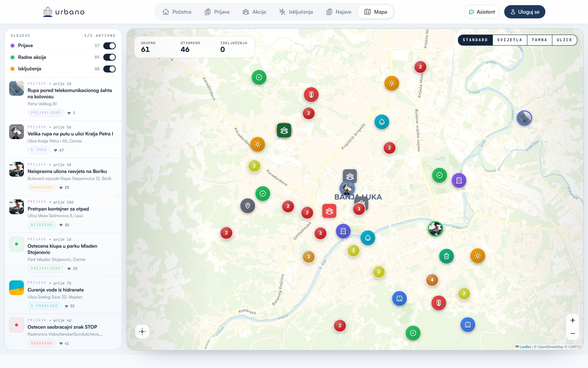
Task: Click the green people-group square marker
Action: (x=284, y=130)
